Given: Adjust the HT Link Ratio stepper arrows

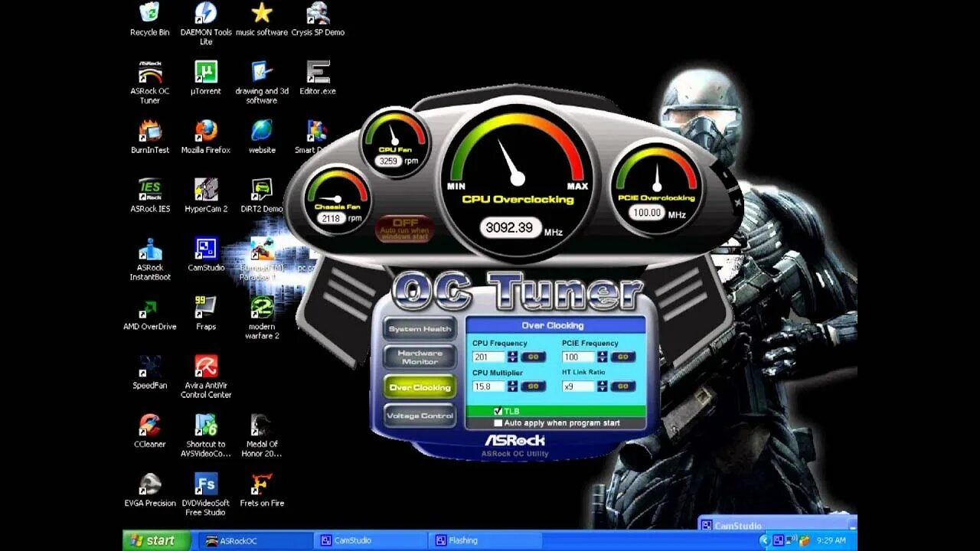Looking at the screenshot, I should coord(602,386).
